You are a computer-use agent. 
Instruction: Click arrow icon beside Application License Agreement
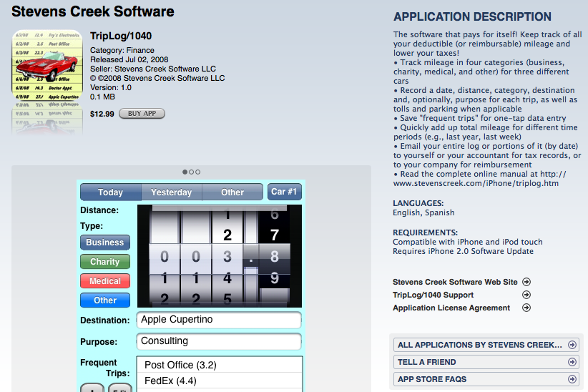tap(526, 308)
